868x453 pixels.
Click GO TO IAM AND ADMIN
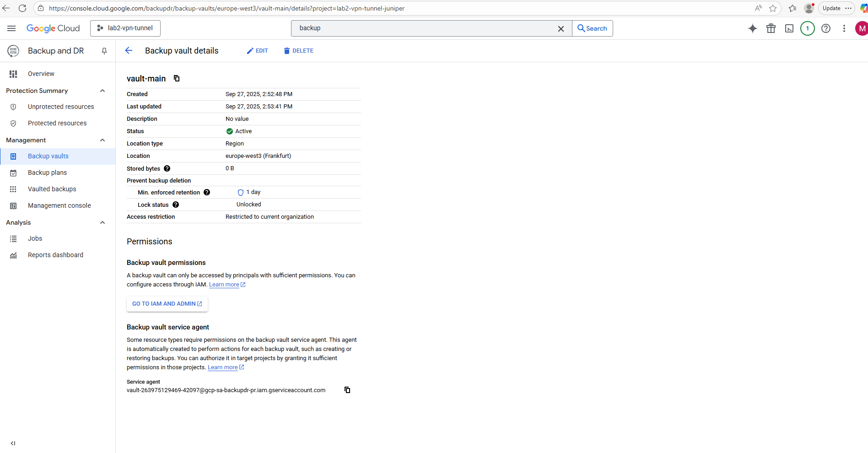point(167,304)
